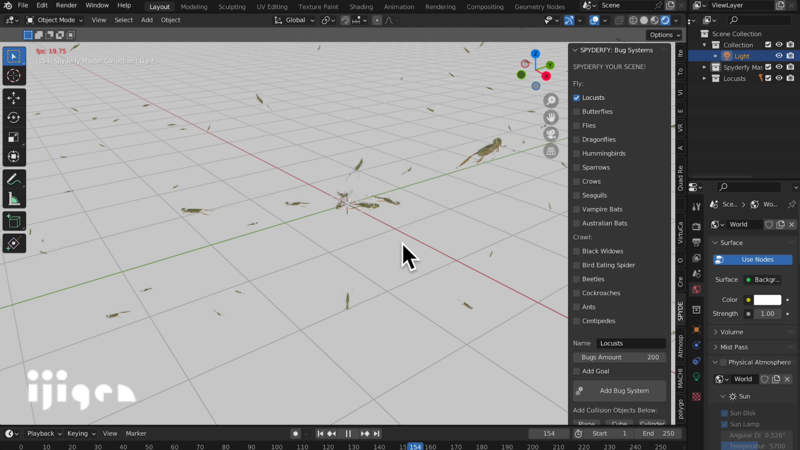
Task: Click the Backgr... surface shader button
Action: click(767, 280)
